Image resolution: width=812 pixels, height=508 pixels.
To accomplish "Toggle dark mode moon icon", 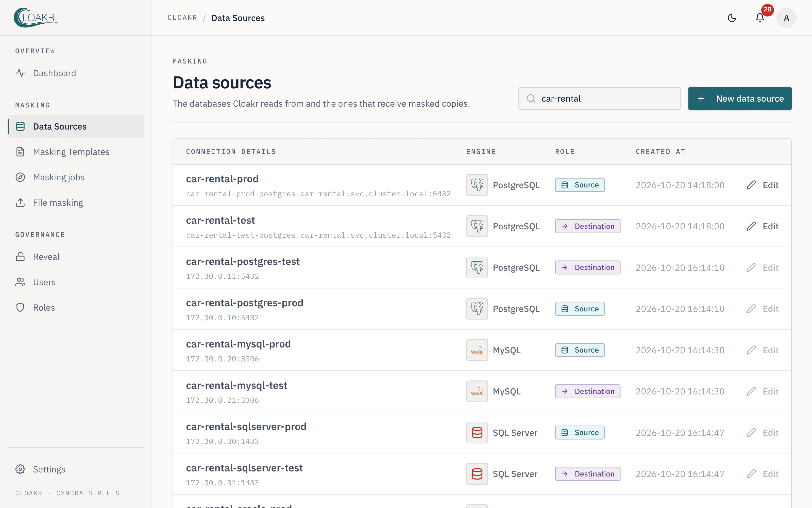I will [x=732, y=18].
